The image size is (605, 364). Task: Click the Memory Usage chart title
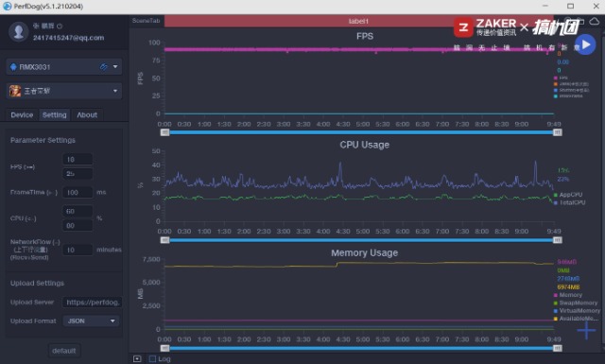coord(364,252)
